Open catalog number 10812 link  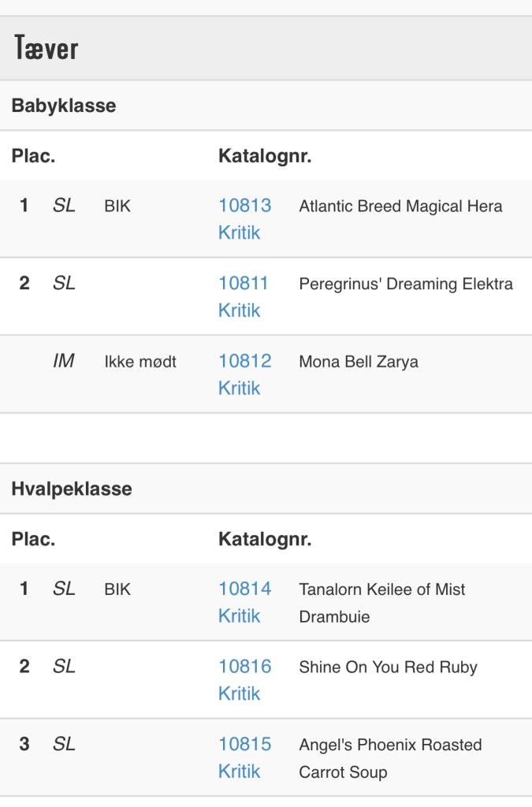[x=244, y=361]
